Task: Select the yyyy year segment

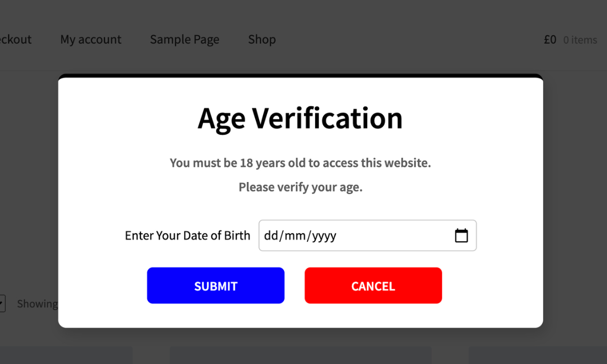Action: tap(324, 236)
